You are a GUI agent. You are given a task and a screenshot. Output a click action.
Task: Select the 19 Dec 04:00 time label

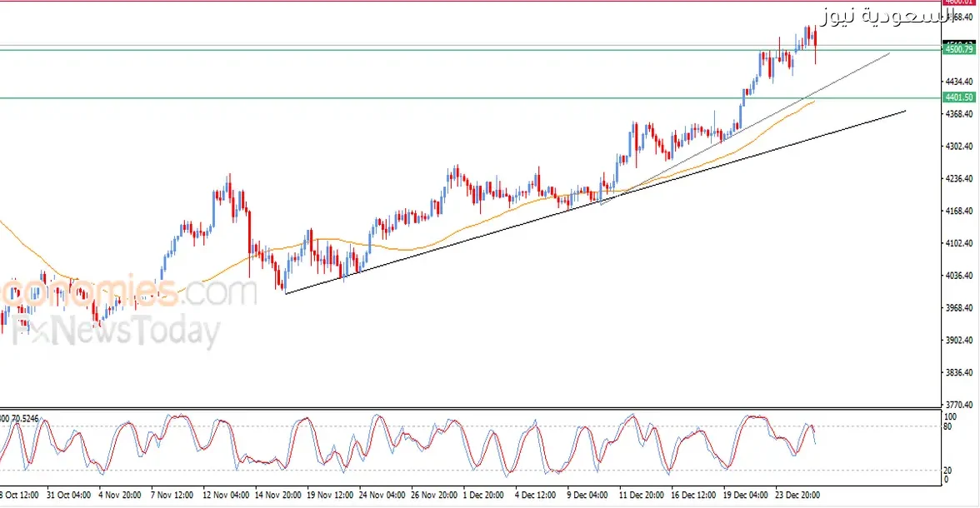pyautogui.click(x=746, y=495)
